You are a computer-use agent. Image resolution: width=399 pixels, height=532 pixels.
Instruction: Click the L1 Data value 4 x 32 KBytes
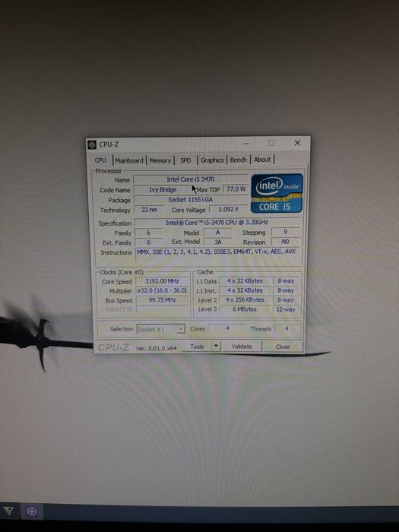click(x=245, y=281)
